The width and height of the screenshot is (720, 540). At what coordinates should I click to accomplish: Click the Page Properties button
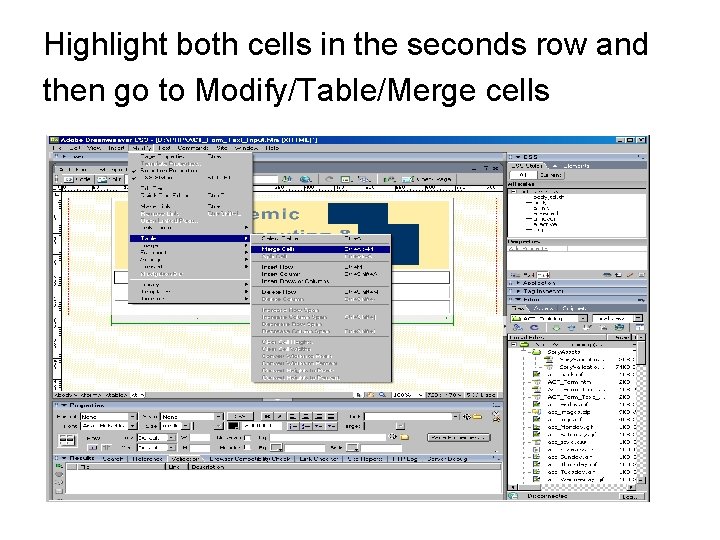click(x=458, y=438)
